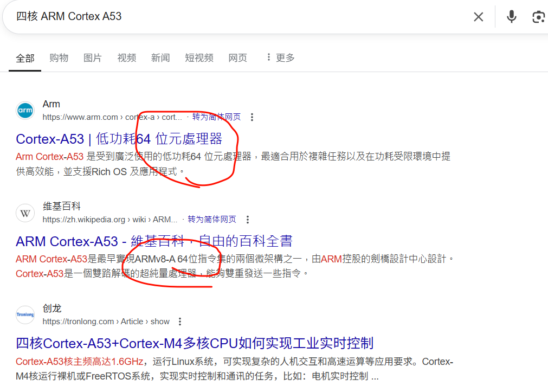This screenshot has width=548, height=392.
Task: Expand the 更多 options menu
Action: click(280, 57)
